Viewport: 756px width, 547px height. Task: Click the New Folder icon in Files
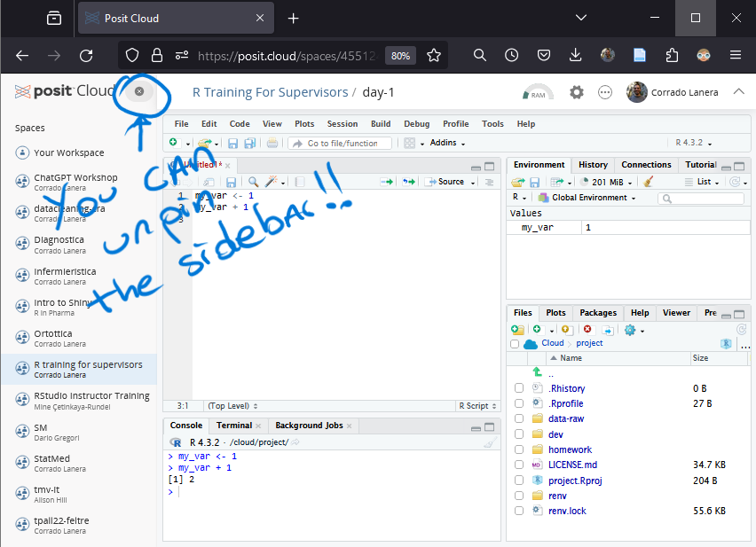pos(517,330)
